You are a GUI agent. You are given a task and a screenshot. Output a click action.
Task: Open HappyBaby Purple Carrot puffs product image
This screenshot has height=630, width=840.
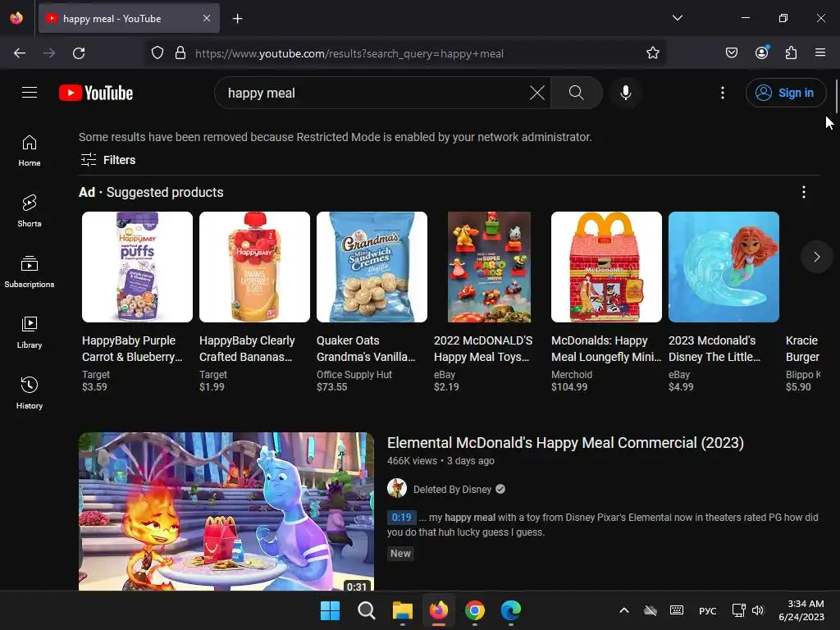coord(137,267)
